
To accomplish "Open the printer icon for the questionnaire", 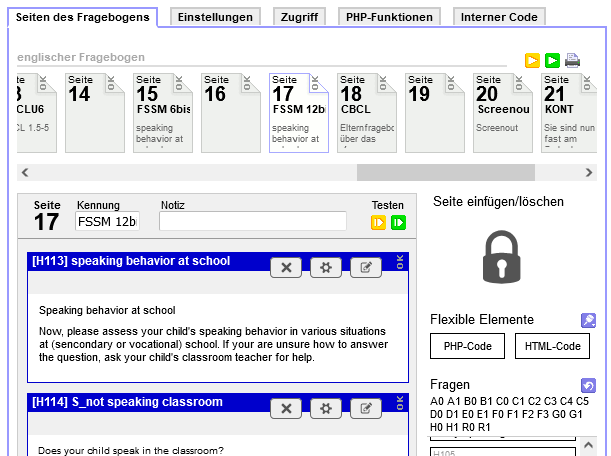I will pos(572,61).
